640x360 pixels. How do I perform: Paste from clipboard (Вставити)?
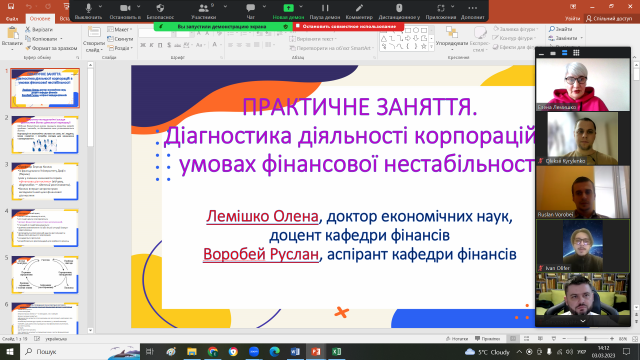(x=12, y=38)
